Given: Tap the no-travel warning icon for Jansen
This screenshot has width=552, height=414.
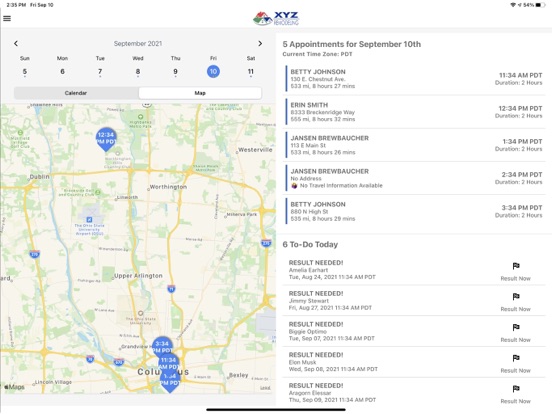Looking at the screenshot, I should 294,186.
